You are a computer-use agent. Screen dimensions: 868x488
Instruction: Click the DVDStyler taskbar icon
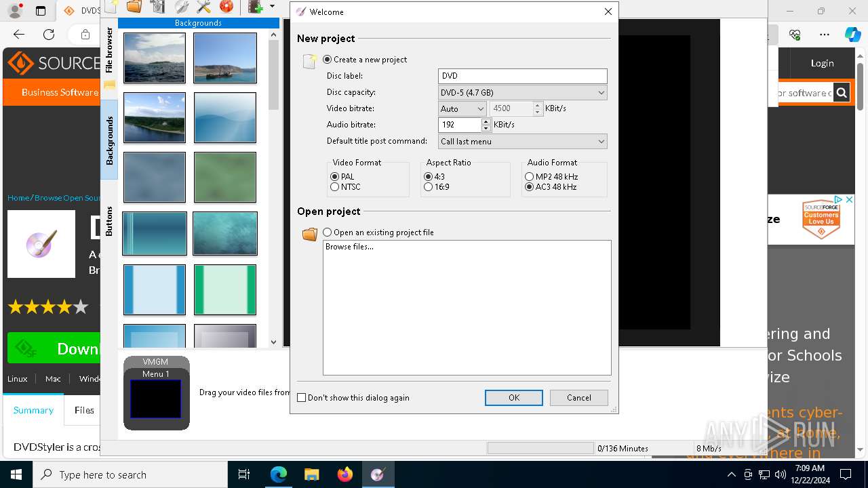coord(378,474)
